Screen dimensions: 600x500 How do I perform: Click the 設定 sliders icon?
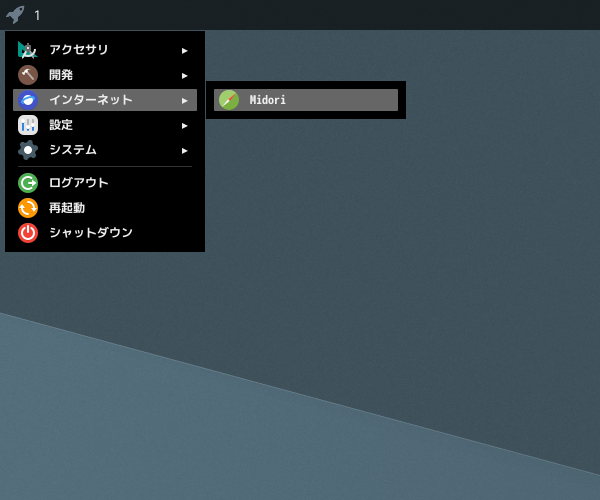point(28,125)
